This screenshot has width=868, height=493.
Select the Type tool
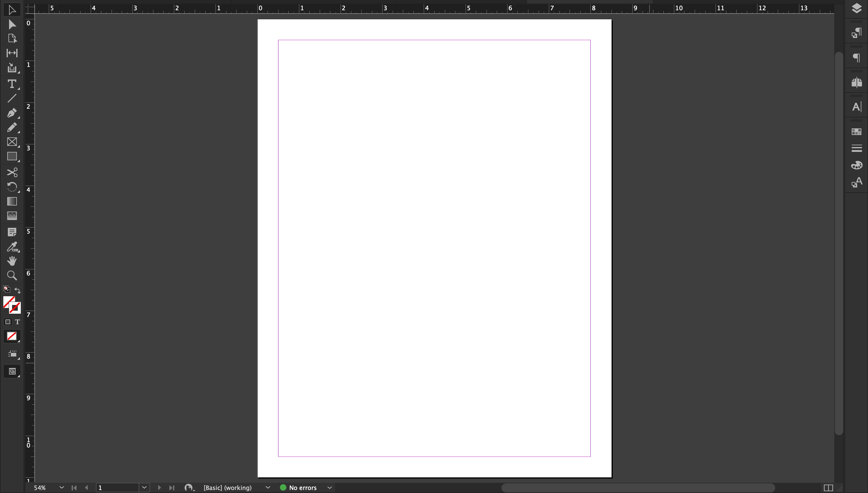pyautogui.click(x=12, y=84)
